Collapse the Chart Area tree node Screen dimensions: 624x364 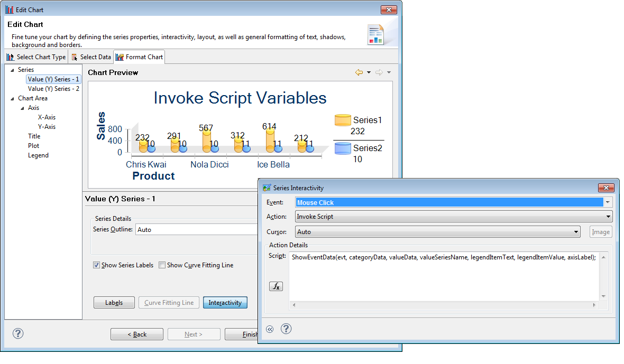click(x=12, y=99)
